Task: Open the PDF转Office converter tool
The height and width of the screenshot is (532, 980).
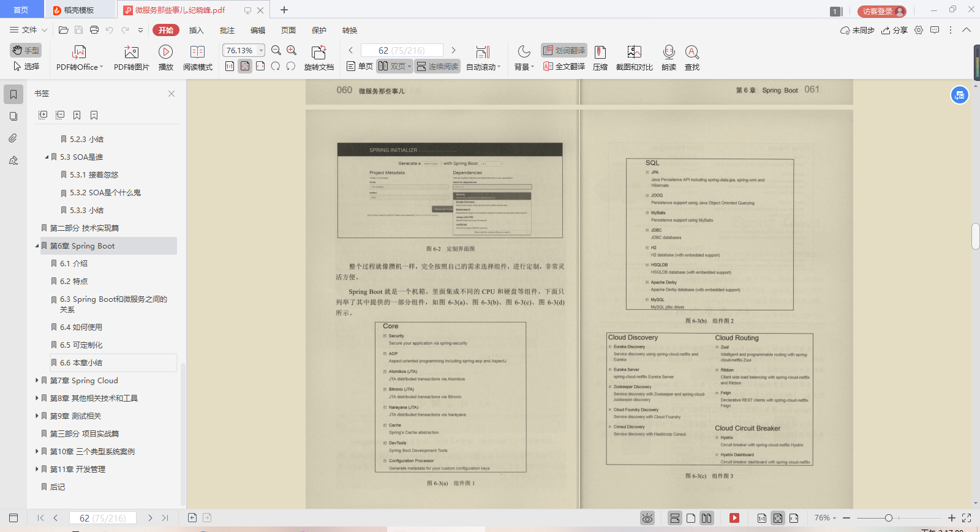Action: point(79,58)
